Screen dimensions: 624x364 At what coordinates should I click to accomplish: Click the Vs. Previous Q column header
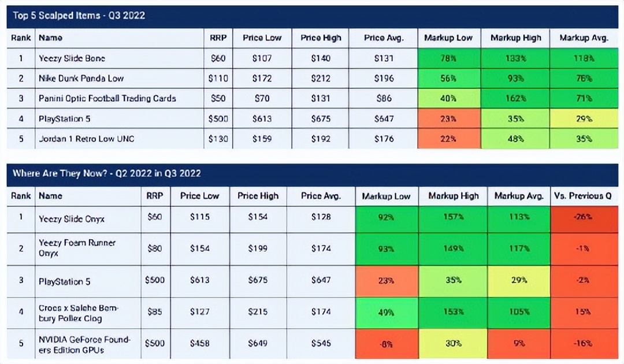(582, 196)
